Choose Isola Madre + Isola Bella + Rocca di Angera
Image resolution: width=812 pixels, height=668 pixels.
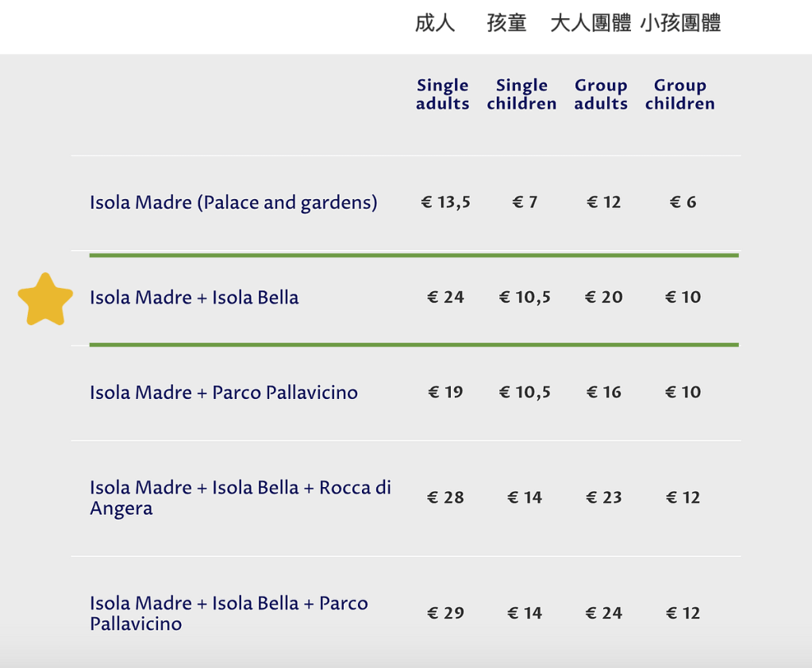[240, 497]
